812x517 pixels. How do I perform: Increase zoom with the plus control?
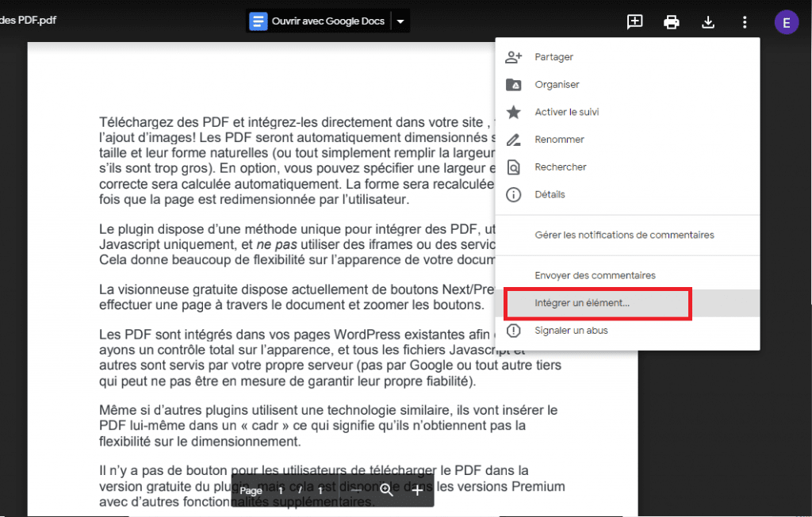tap(417, 491)
